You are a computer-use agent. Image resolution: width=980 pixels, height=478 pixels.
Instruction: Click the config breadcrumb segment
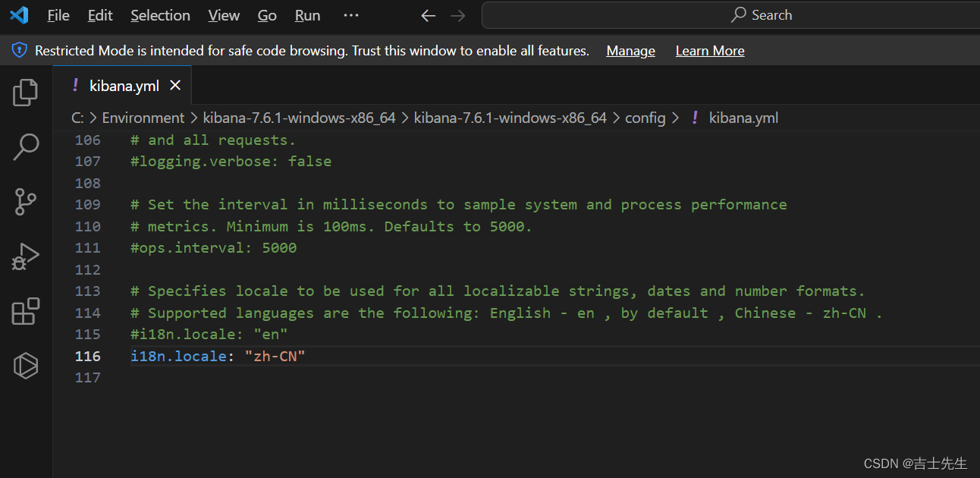[x=645, y=118]
